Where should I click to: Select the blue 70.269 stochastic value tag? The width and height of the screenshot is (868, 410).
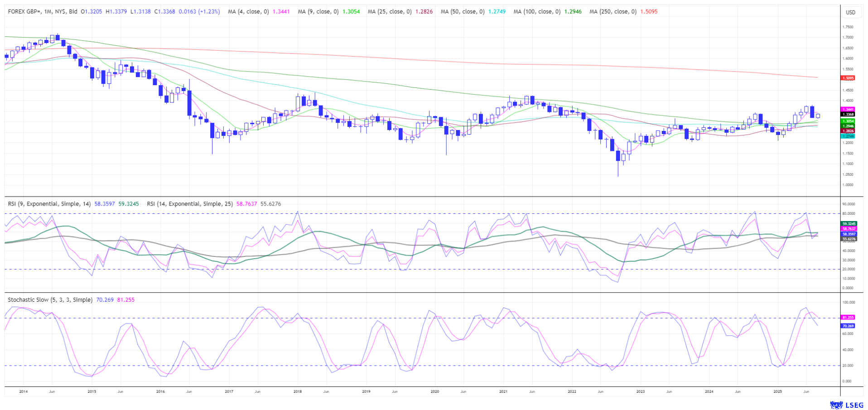[x=848, y=326]
